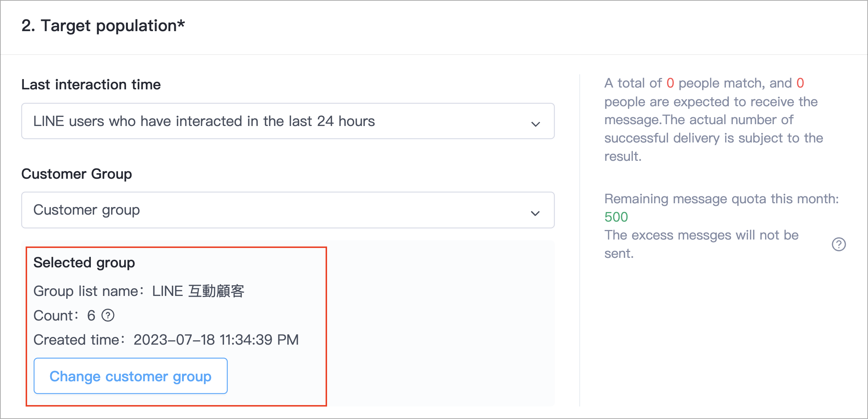Click the Remaining message quota this month text
The width and height of the screenshot is (868, 419).
722,199
